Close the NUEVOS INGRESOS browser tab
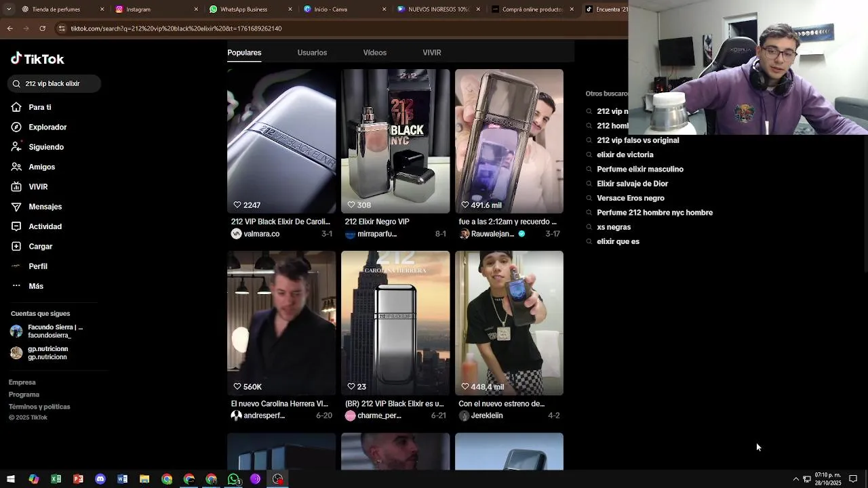 (478, 9)
